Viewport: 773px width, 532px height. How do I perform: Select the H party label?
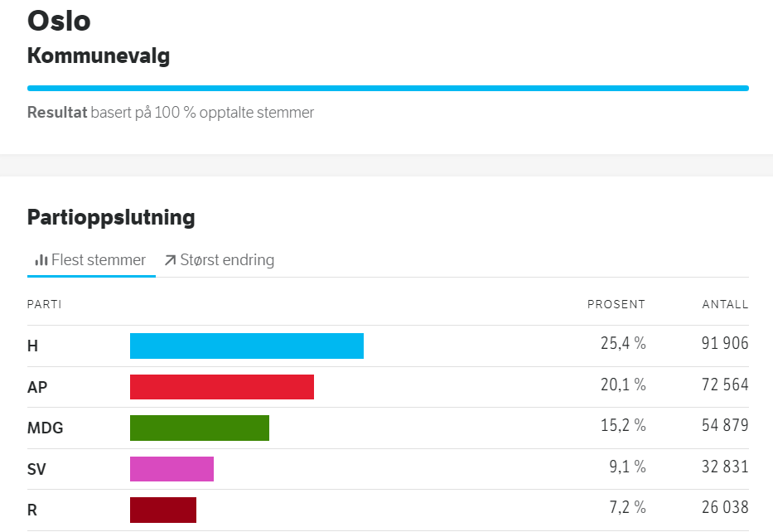tap(32, 346)
